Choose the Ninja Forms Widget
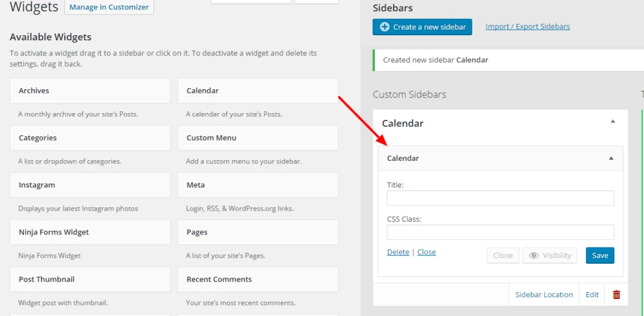644x316 pixels. click(x=90, y=232)
